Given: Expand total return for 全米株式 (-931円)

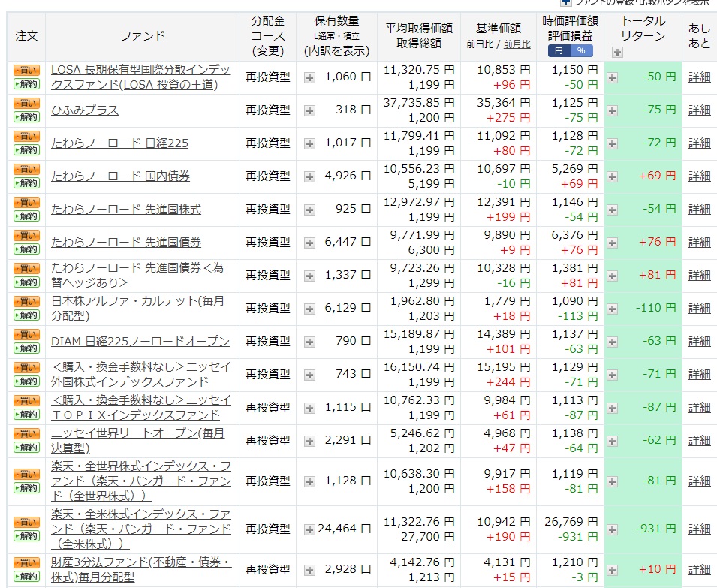Looking at the screenshot, I should point(613,529).
